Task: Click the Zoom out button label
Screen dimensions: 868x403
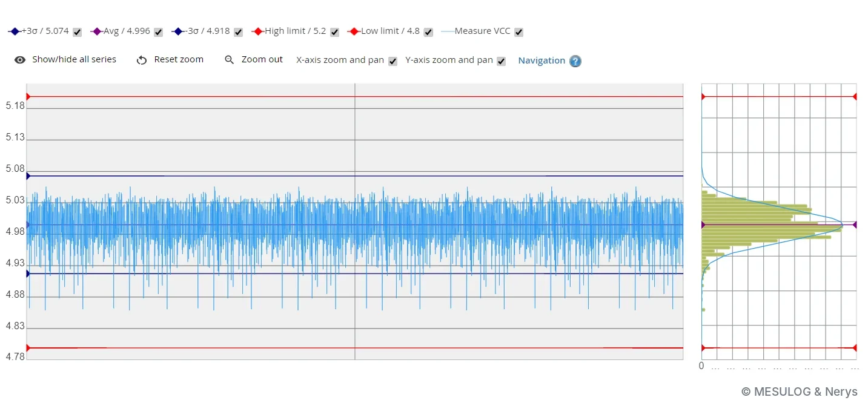Action: [262, 59]
